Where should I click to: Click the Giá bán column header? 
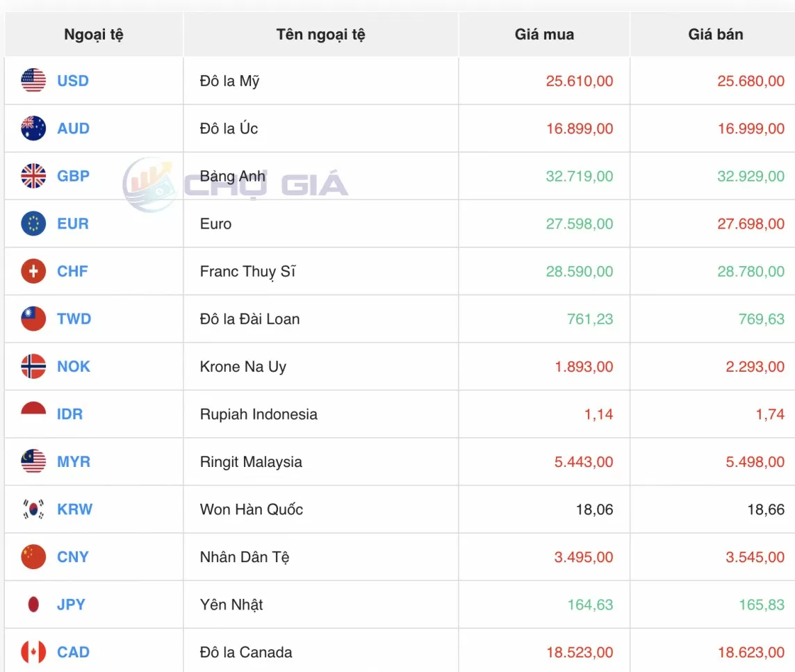coord(716,34)
